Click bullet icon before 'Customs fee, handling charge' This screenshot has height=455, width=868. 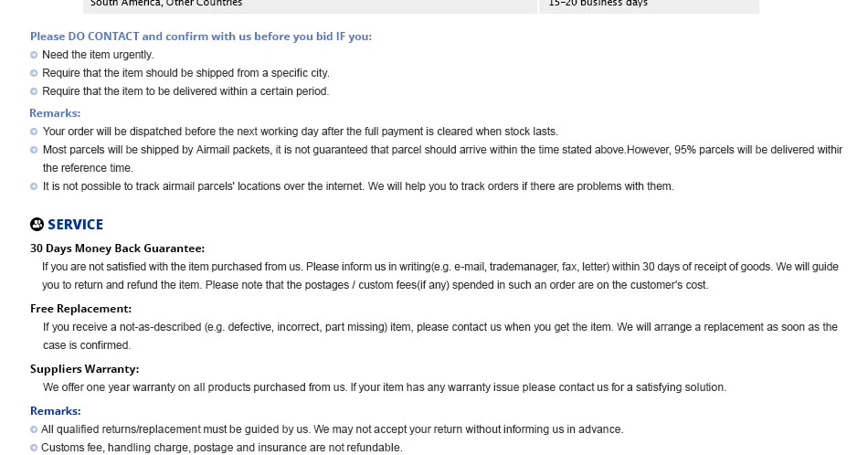[34, 448]
